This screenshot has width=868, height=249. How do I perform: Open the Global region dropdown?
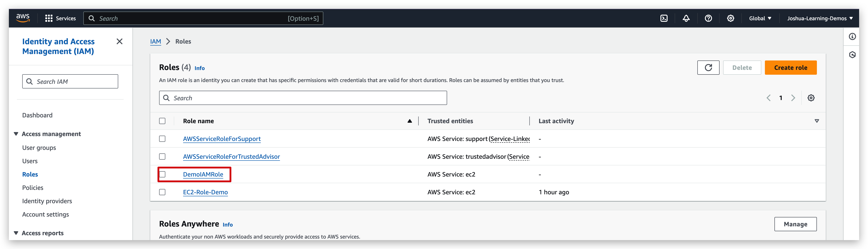point(760,18)
